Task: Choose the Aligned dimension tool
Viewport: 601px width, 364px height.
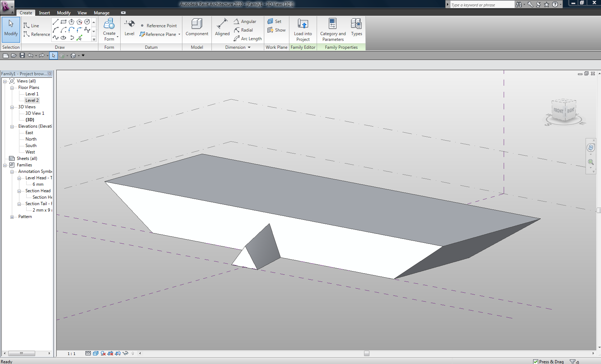Action: (222, 28)
